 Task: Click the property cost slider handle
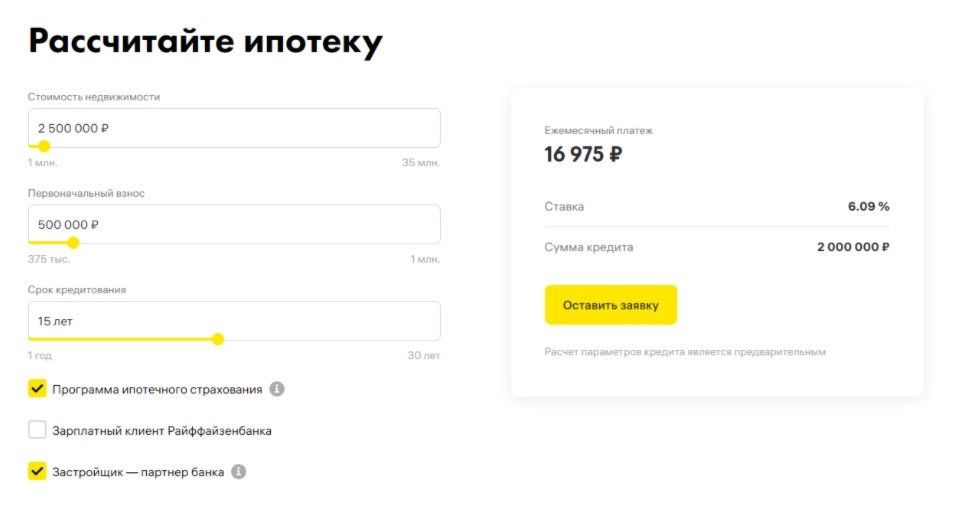pyautogui.click(x=44, y=146)
